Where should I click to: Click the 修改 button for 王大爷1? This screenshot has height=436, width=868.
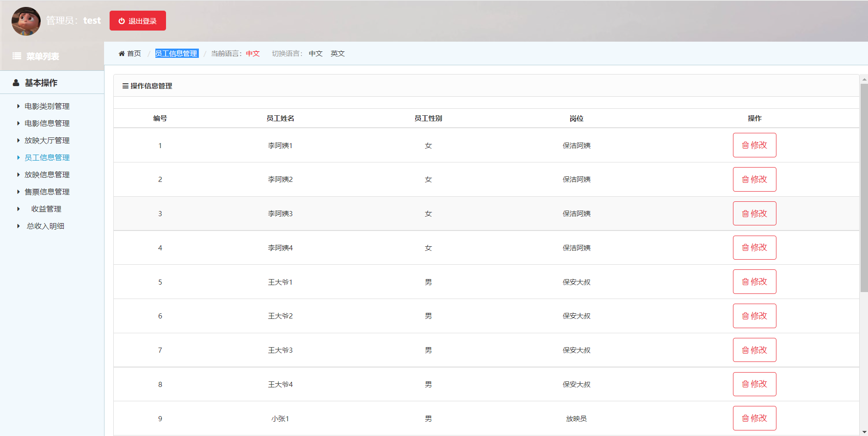pos(754,282)
